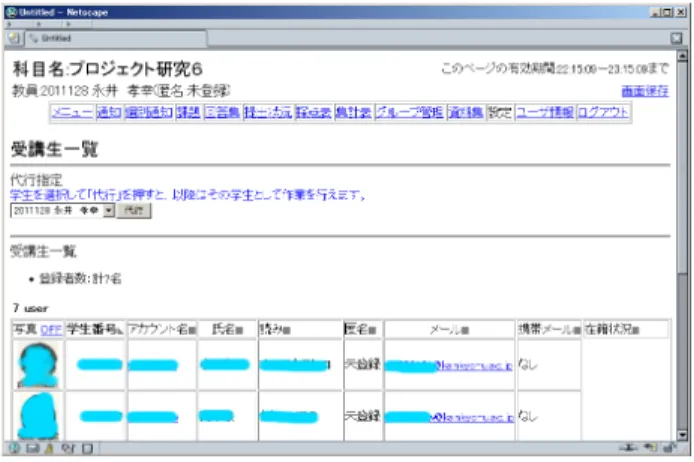Open Navigator from the bottom component bar
694x462 pixels.
[x=14, y=448]
